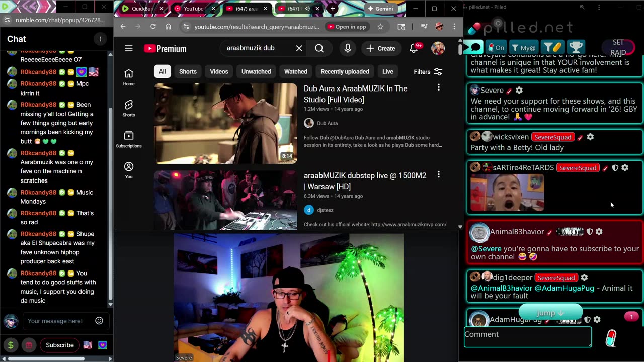Select the Videos results chip
The image size is (644, 362).
pyautogui.click(x=219, y=71)
